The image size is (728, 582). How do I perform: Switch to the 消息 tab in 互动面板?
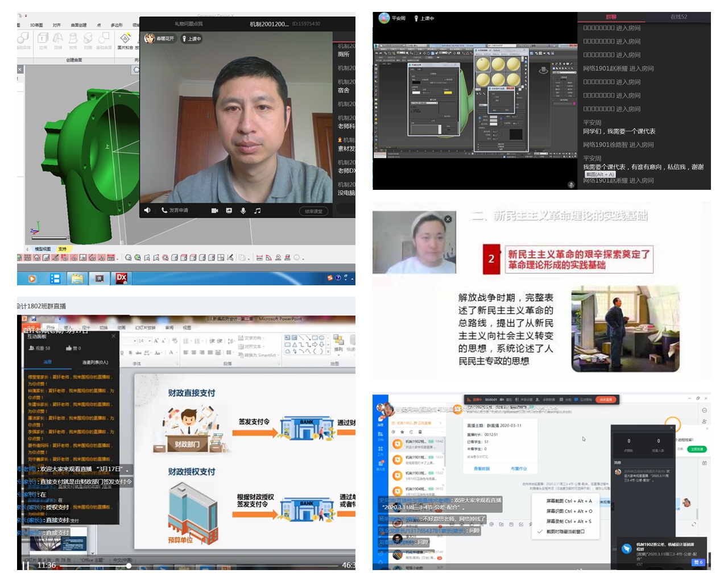point(48,362)
